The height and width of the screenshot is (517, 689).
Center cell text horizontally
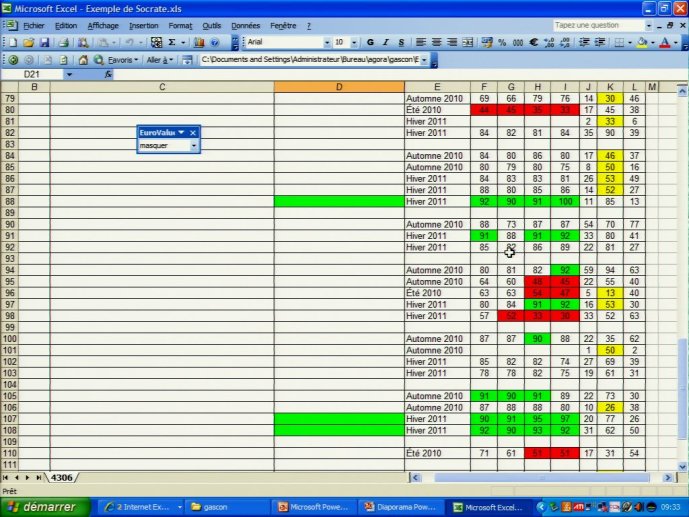436,43
